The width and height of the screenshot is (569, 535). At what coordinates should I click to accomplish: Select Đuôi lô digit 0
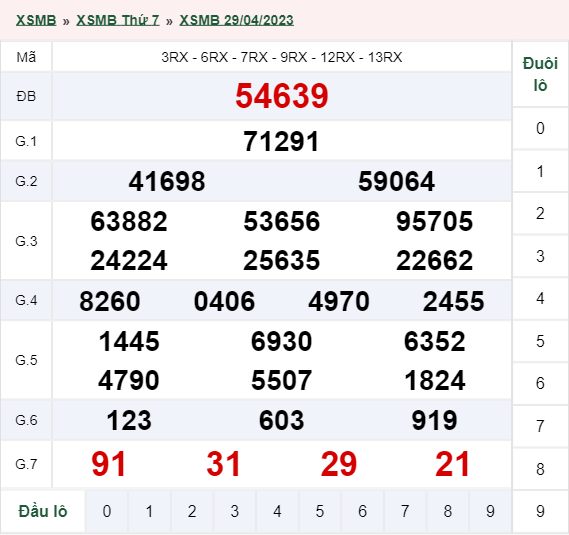click(x=540, y=128)
